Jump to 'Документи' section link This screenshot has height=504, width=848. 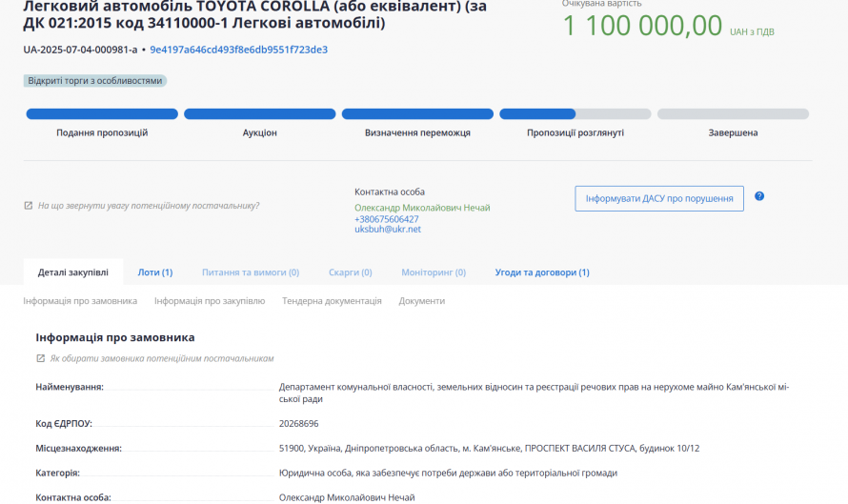pos(422,301)
